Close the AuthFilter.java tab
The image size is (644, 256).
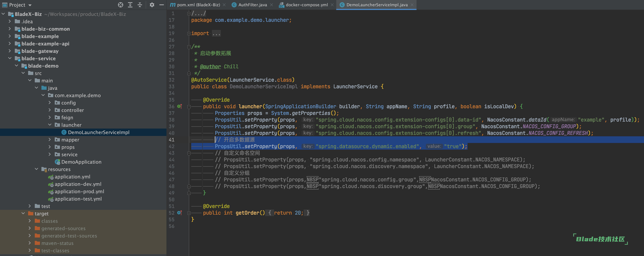(x=271, y=5)
